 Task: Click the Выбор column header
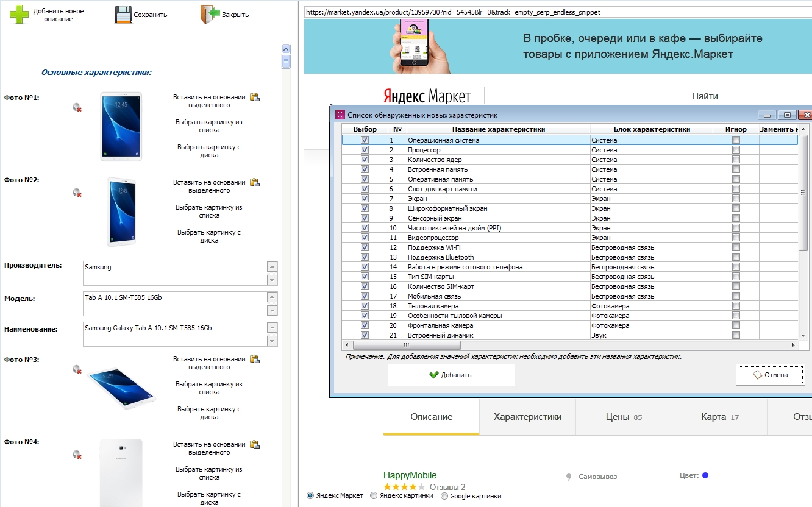(365, 129)
